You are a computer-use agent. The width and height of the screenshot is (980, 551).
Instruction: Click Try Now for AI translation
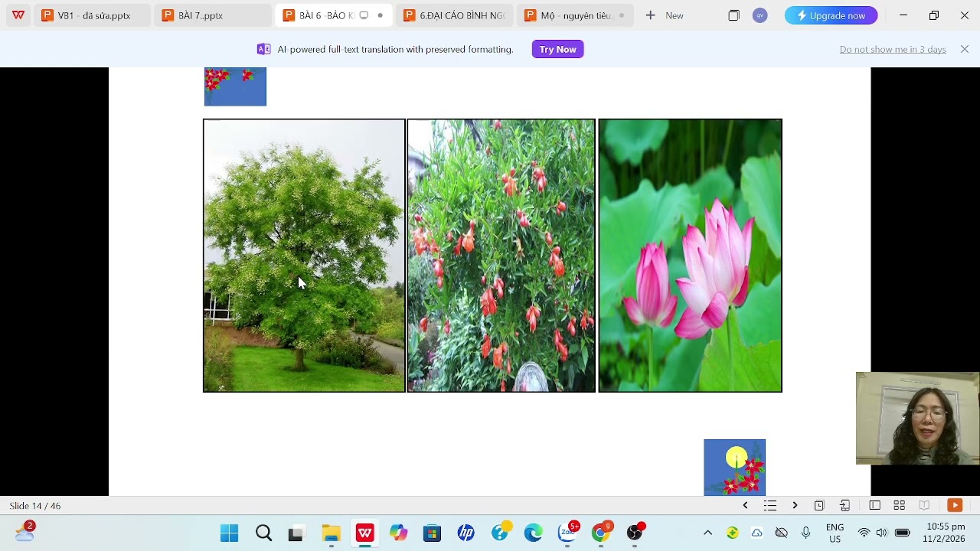[557, 49]
